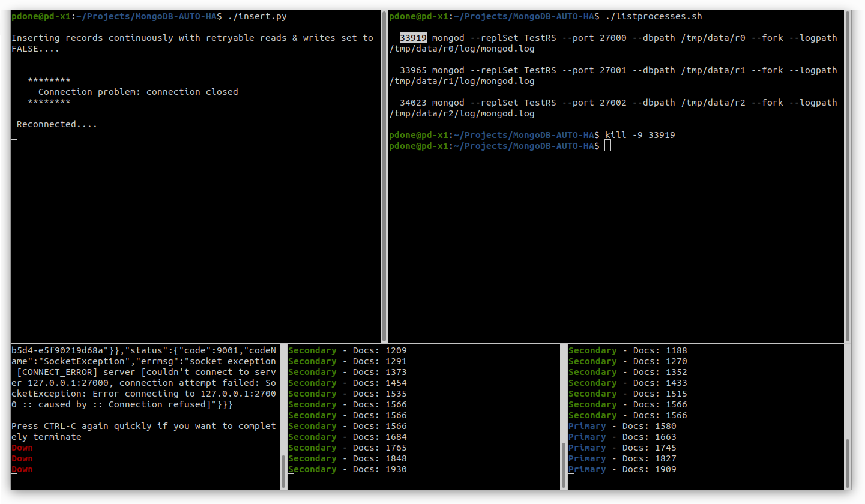
Task: Click 'Primary - Docs: 1663' row
Action: [x=622, y=437]
